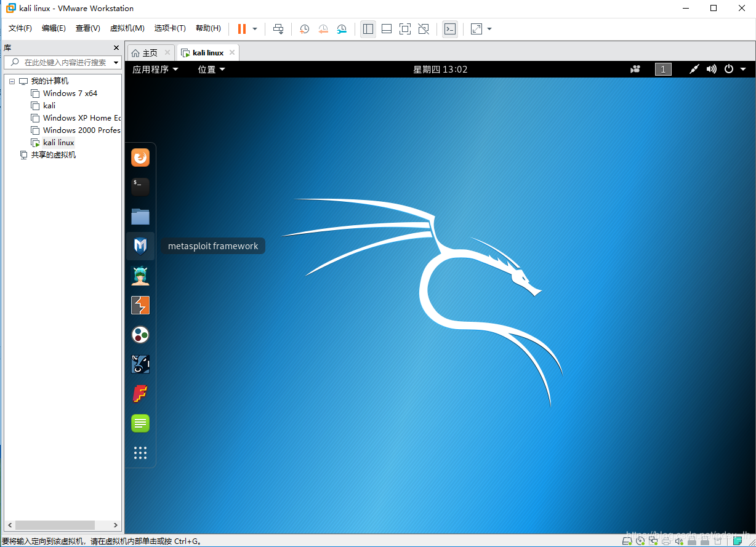Click the screen recorder camera icon in Kali bar
Screen dimensions: 756x547
635,70
